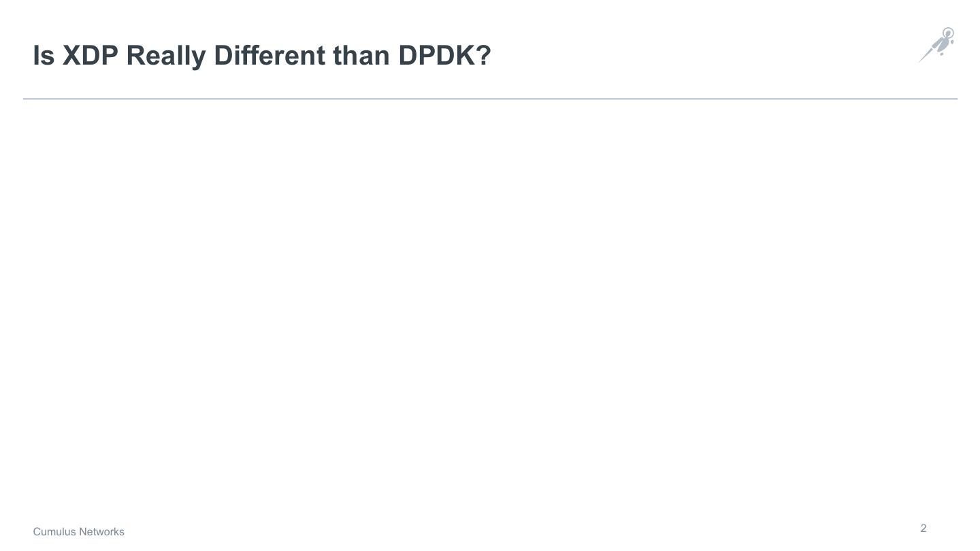
Task: Click the Cumulus rocket turtle logo
Action: click(x=939, y=45)
